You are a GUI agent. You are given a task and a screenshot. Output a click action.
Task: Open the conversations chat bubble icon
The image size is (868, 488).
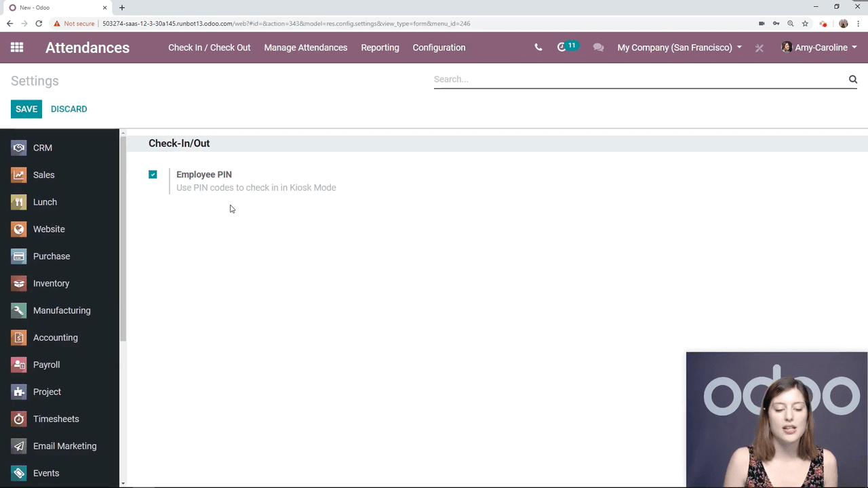point(598,47)
